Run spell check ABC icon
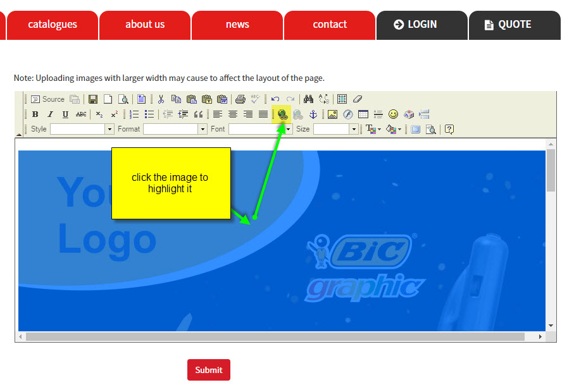 point(255,99)
